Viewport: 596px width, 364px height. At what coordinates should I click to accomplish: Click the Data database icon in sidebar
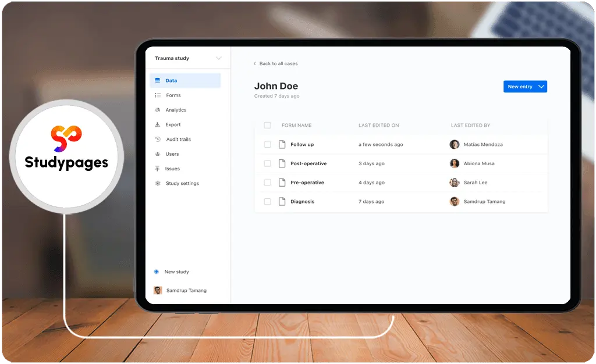point(157,80)
